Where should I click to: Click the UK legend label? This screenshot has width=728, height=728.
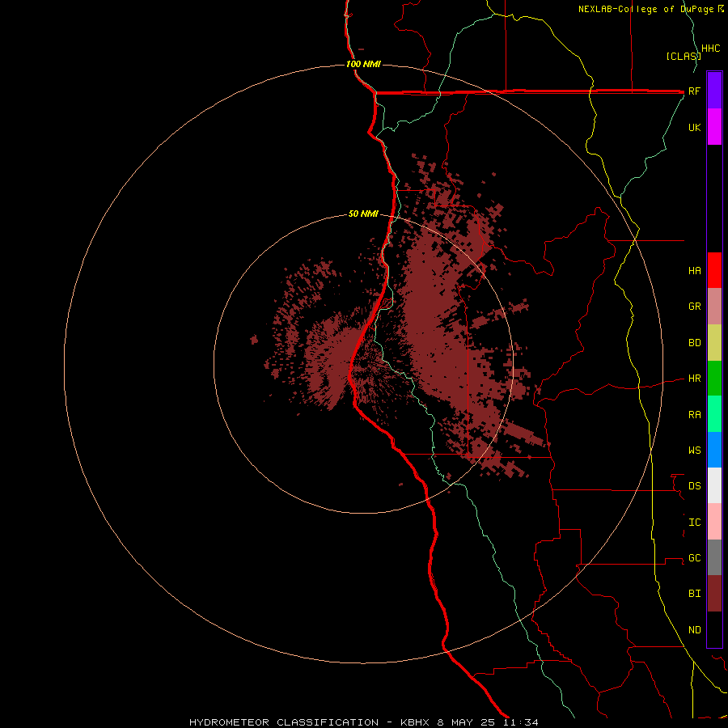click(x=695, y=128)
